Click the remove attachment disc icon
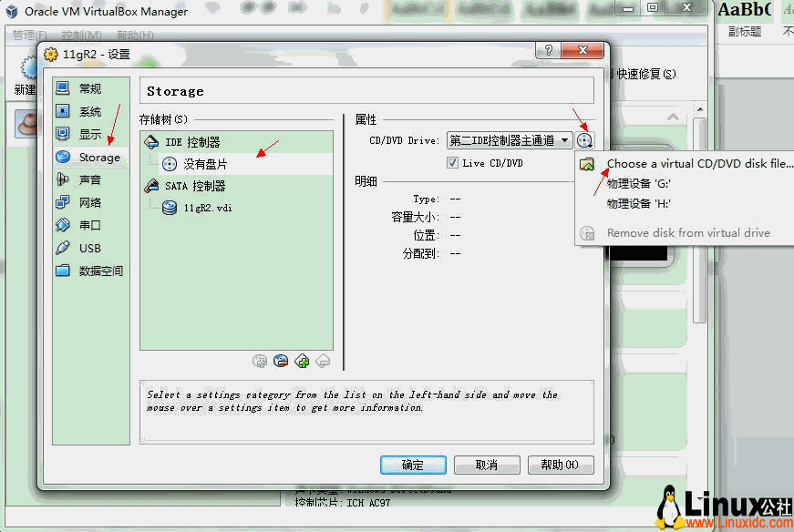 pyautogui.click(x=281, y=361)
